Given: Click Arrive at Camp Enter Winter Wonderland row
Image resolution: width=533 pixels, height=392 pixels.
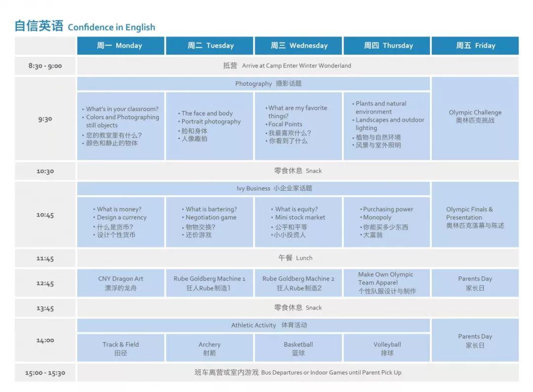Looking at the screenshot, I should [x=298, y=66].
